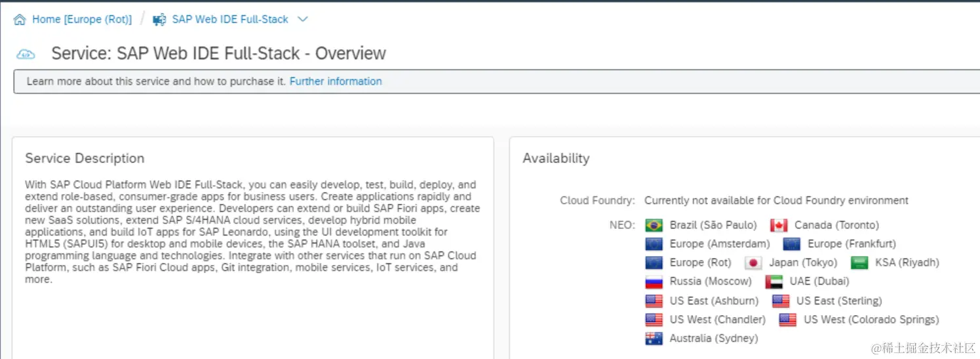Click 'Learn more about this service' message text
The image size is (980, 359).
point(156,81)
